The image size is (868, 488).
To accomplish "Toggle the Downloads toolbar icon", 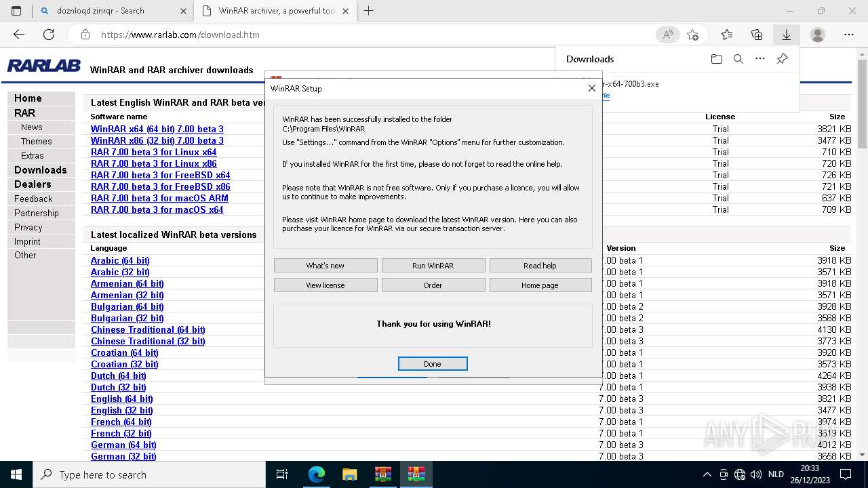I will coord(787,35).
